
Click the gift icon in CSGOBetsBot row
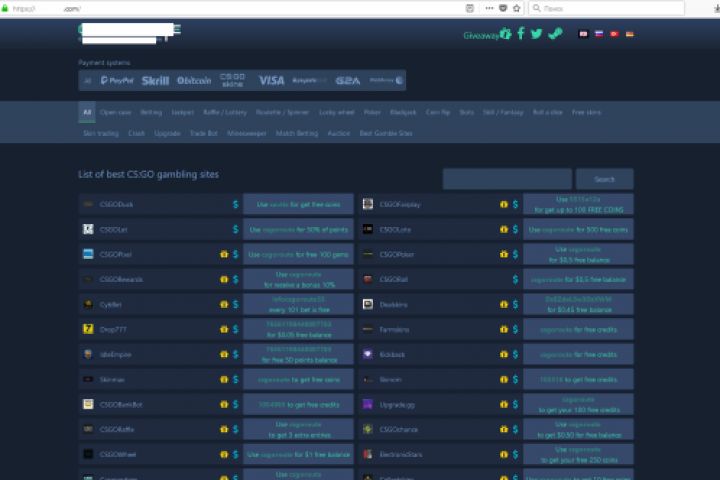(224, 405)
